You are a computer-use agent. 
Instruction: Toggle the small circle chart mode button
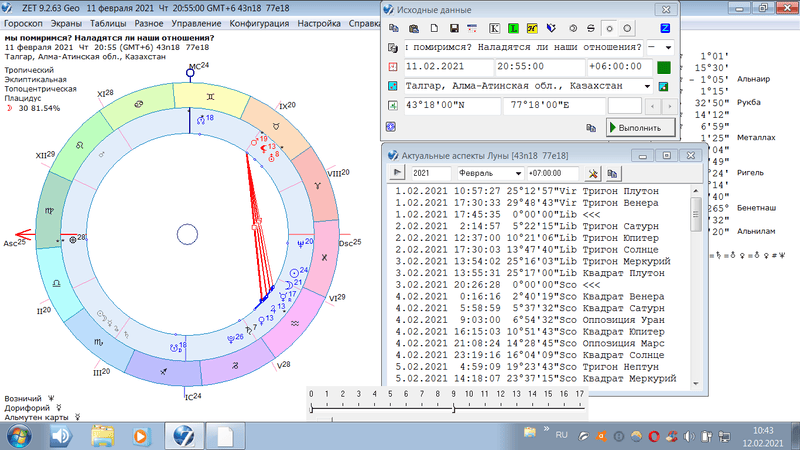(609, 27)
